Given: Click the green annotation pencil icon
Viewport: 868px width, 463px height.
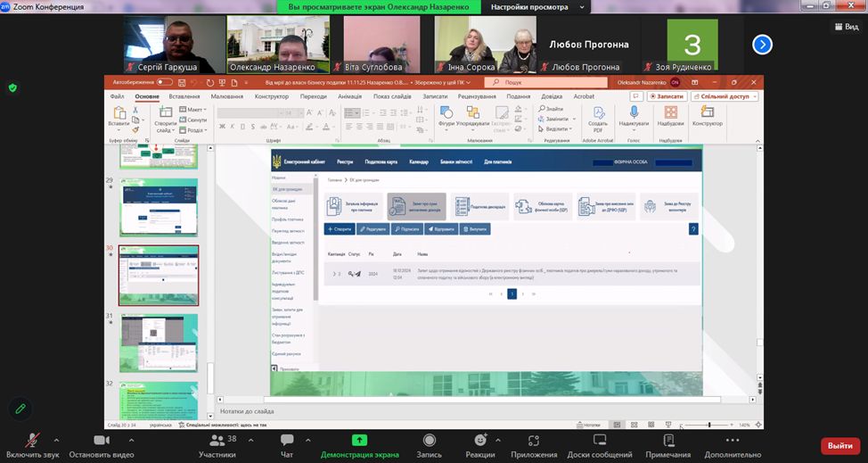Looking at the screenshot, I should [20, 409].
